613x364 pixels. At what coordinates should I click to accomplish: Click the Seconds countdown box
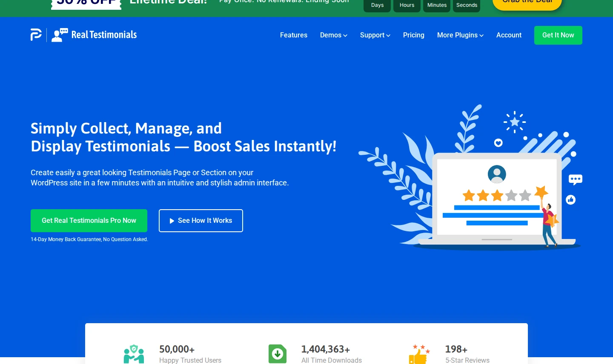point(467,6)
